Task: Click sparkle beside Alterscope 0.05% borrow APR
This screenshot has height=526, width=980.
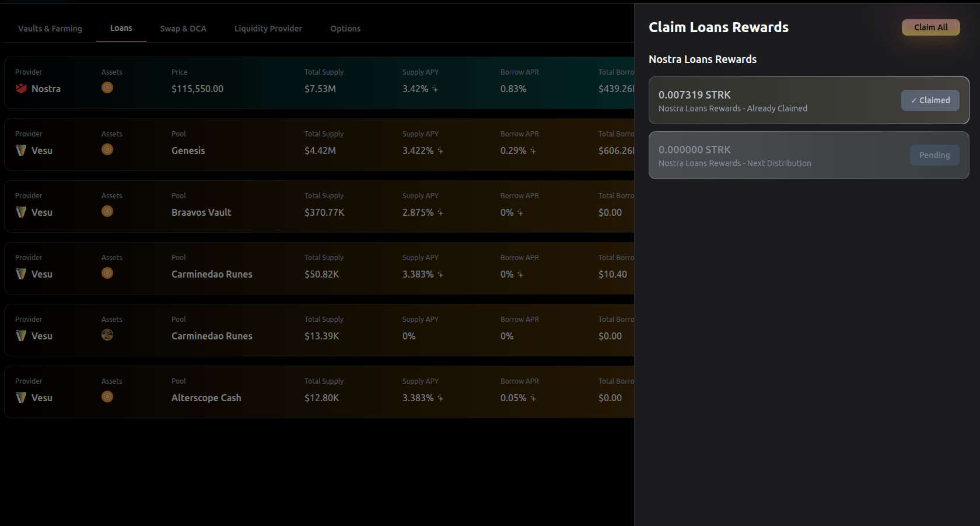Action: click(533, 398)
